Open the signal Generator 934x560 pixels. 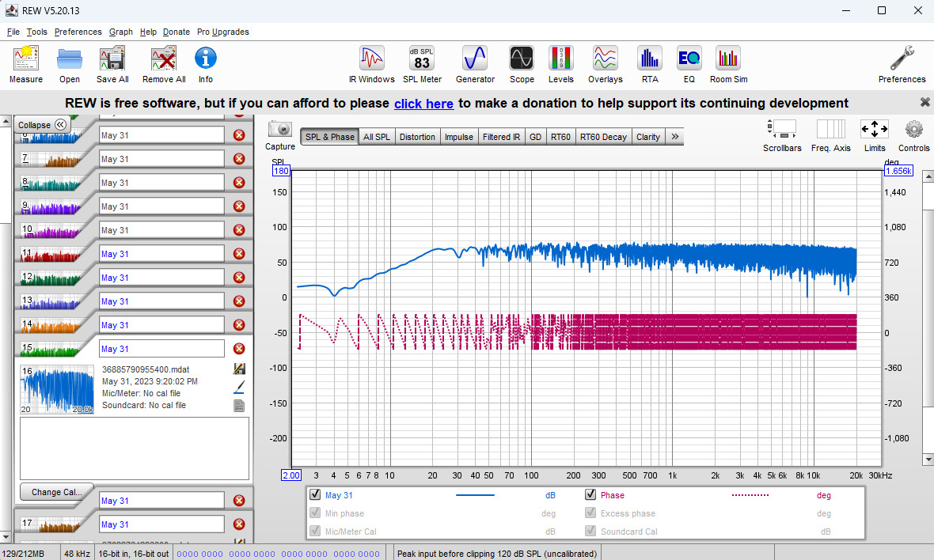click(475, 59)
